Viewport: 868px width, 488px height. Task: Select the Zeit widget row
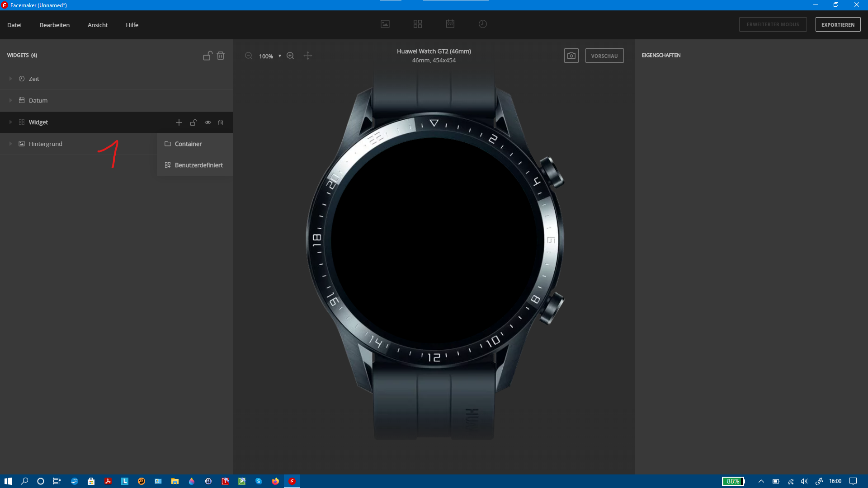117,79
